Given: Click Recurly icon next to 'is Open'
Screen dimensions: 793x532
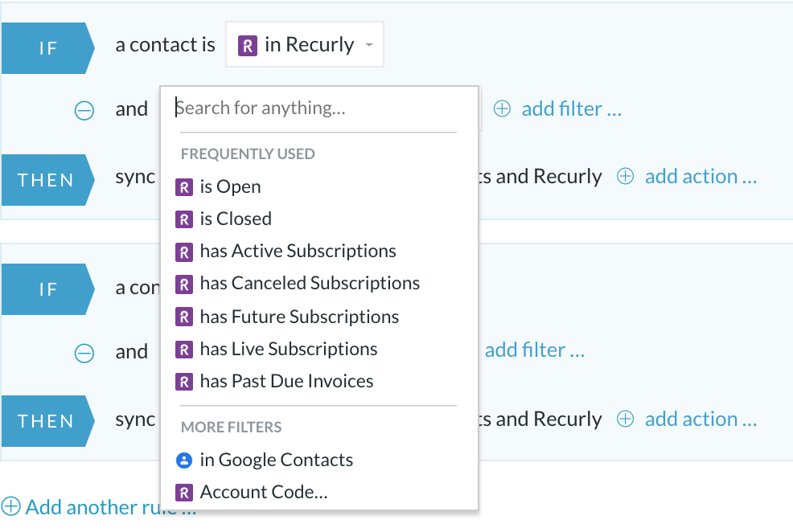Looking at the screenshot, I should tap(184, 187).
